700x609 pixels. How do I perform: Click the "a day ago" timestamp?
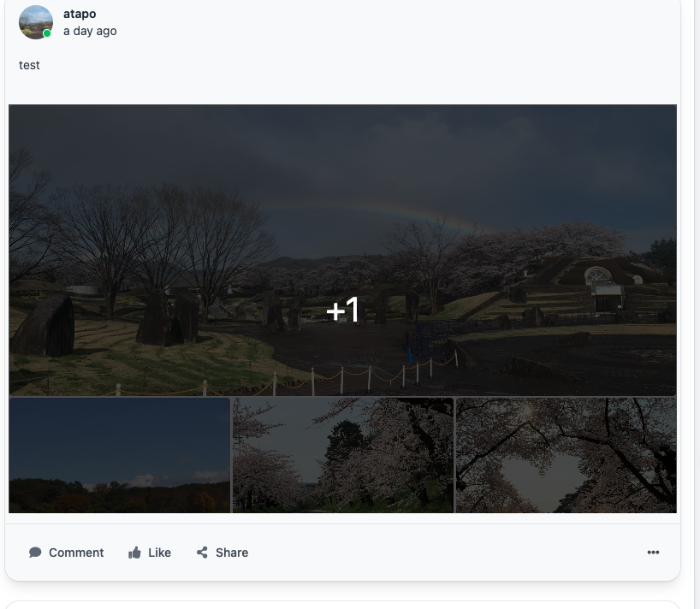click(90, 32)
